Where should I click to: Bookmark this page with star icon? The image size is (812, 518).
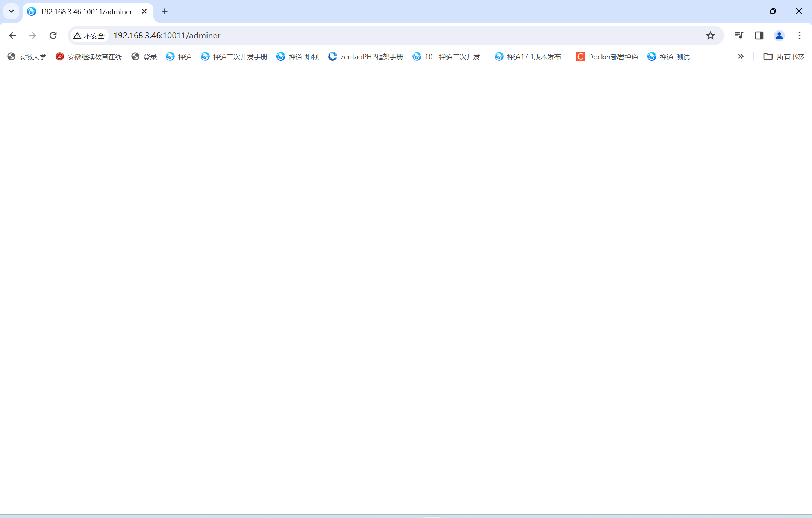710,35
